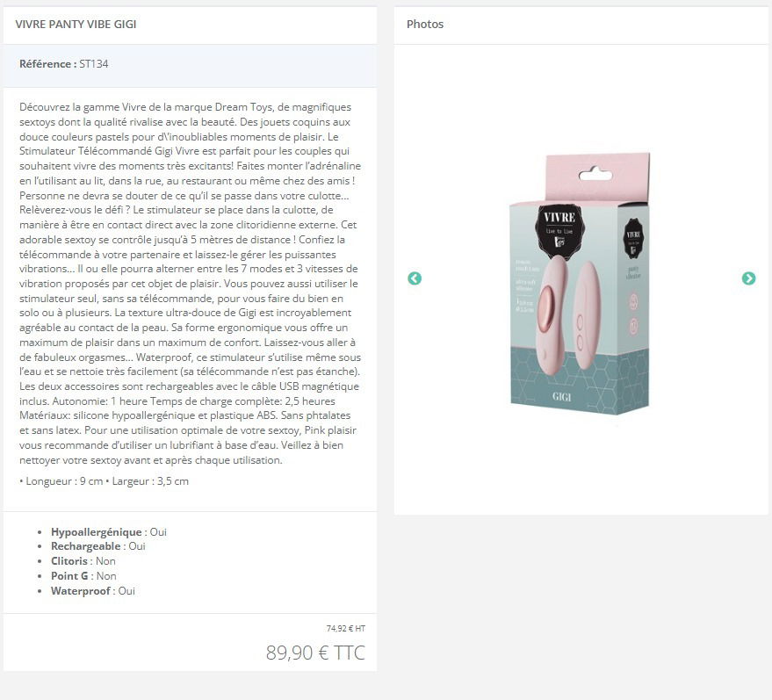Click the Photos panel heading
This screenshot has width=772, height=700.
[x=425, y=24]
